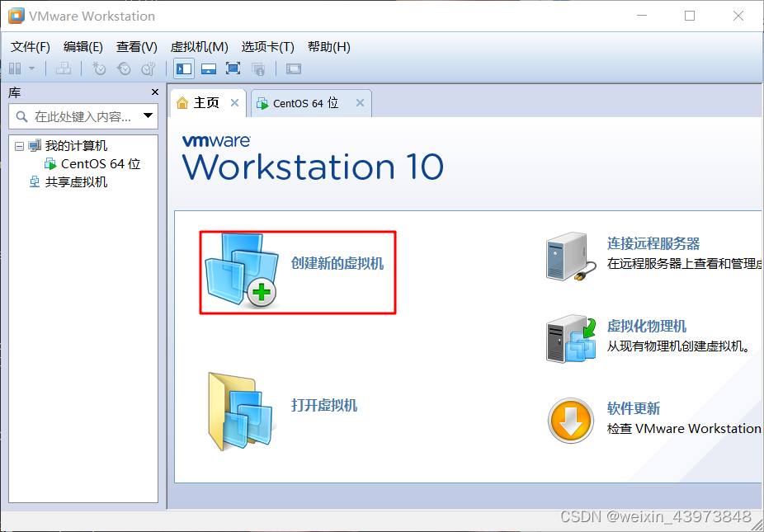Select 我的计算机 in the library tree
764x532 pixels.
(x=77, y=146)
